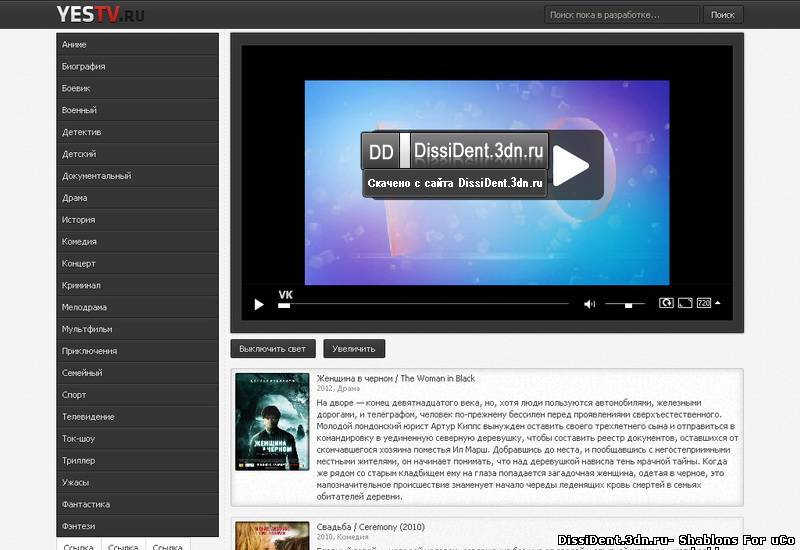The image size is (800, 550).
Task: Open The Woman in Black poster thumbnail
Action: (272, 422)
